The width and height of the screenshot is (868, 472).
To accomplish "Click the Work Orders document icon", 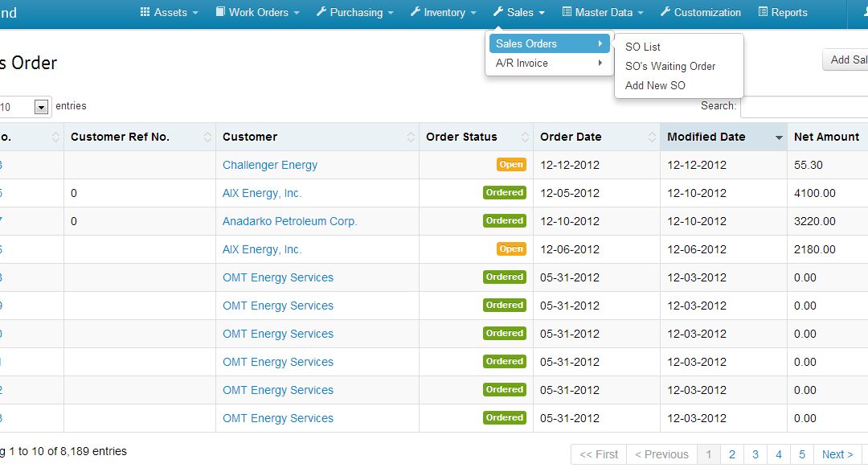I will (x=220, y=11).
